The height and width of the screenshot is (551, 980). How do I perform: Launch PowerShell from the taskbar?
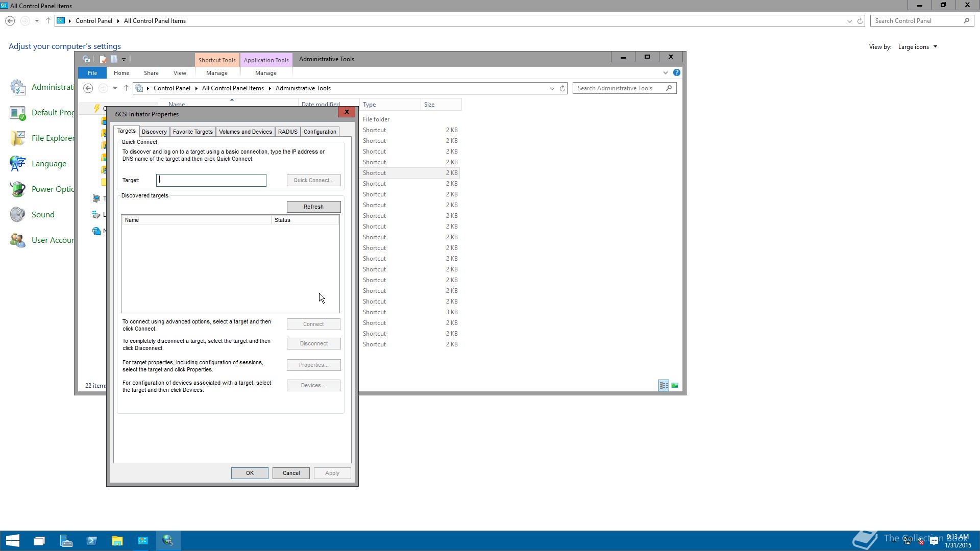click(x=92, y=541)
